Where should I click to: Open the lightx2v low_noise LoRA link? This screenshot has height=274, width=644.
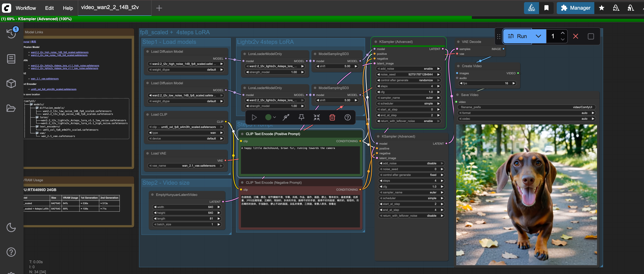coord(65,68)
